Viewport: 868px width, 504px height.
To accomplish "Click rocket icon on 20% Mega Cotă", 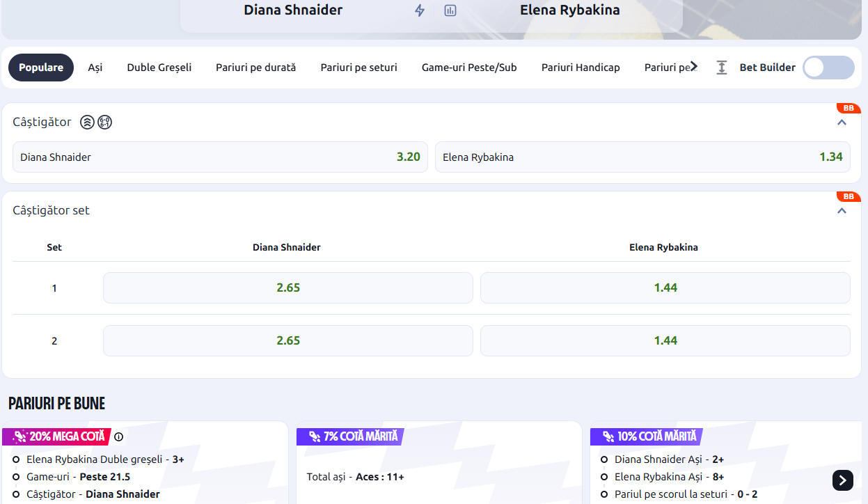I will click(20, 436).
